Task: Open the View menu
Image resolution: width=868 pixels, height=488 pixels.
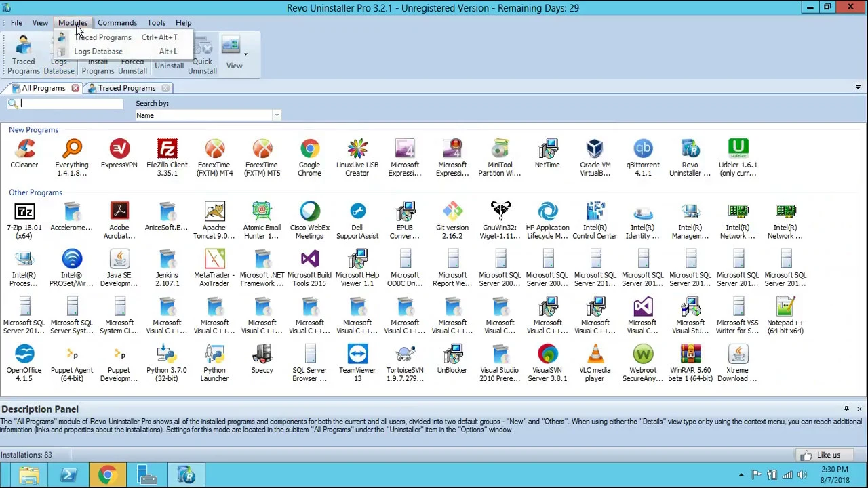Action: coord(40,22)
